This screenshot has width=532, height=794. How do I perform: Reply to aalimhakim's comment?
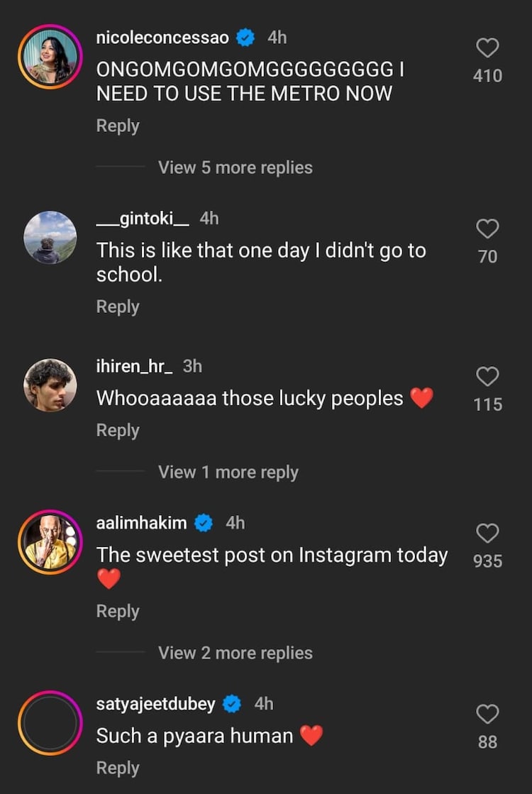click(x=118, y=611)
